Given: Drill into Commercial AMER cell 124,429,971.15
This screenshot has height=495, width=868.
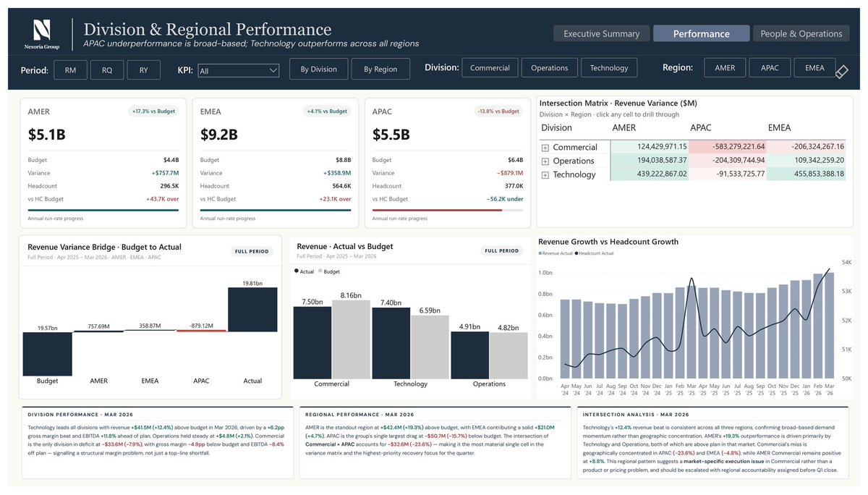Looking at the screenshot, I should [650, 147].
